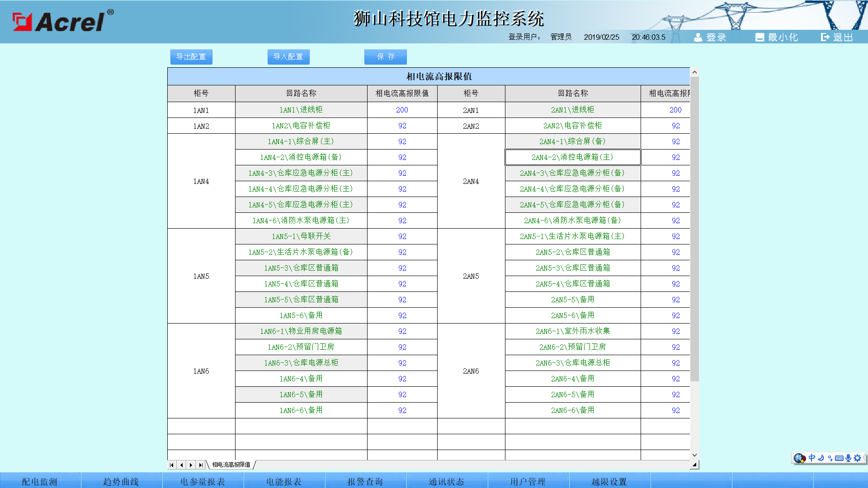The height and width of the screenshot is (488, 868).
Task: Click the 登录 login user icon
Action: 698,38
